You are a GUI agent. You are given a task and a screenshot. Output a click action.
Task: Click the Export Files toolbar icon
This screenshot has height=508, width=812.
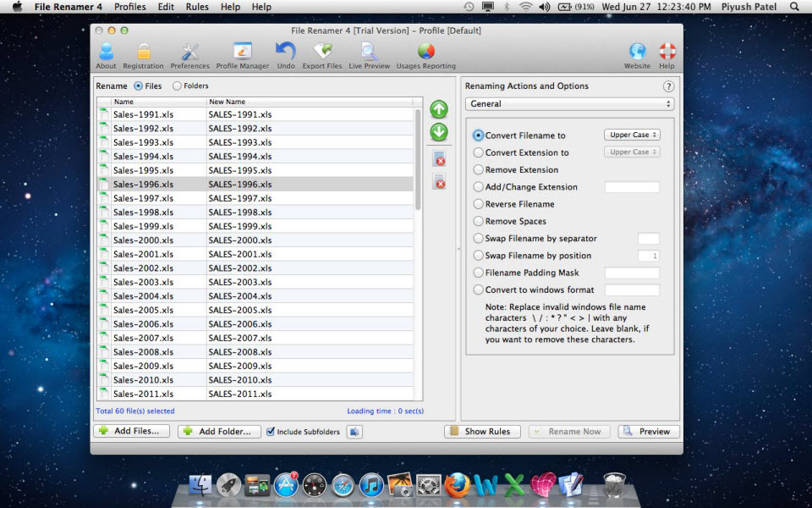tap(322, 56)
